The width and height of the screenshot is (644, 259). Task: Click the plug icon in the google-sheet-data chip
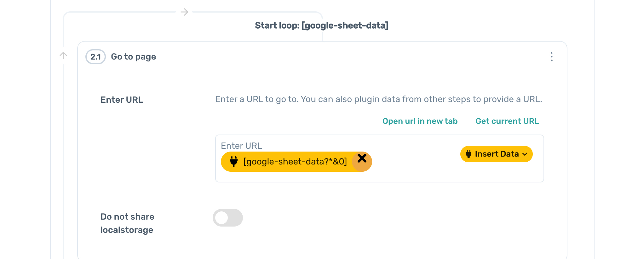(234, 161)
